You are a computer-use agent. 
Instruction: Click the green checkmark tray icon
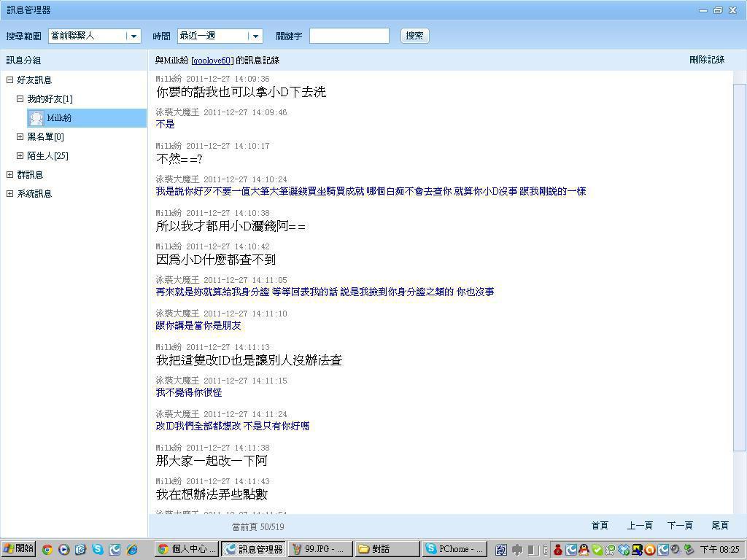pyautogui.click(x=597, y=550)
